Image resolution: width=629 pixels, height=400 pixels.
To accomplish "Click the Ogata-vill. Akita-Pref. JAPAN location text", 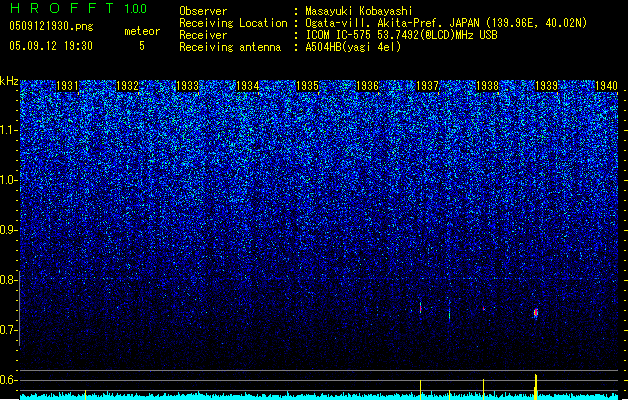I will 446,23.
